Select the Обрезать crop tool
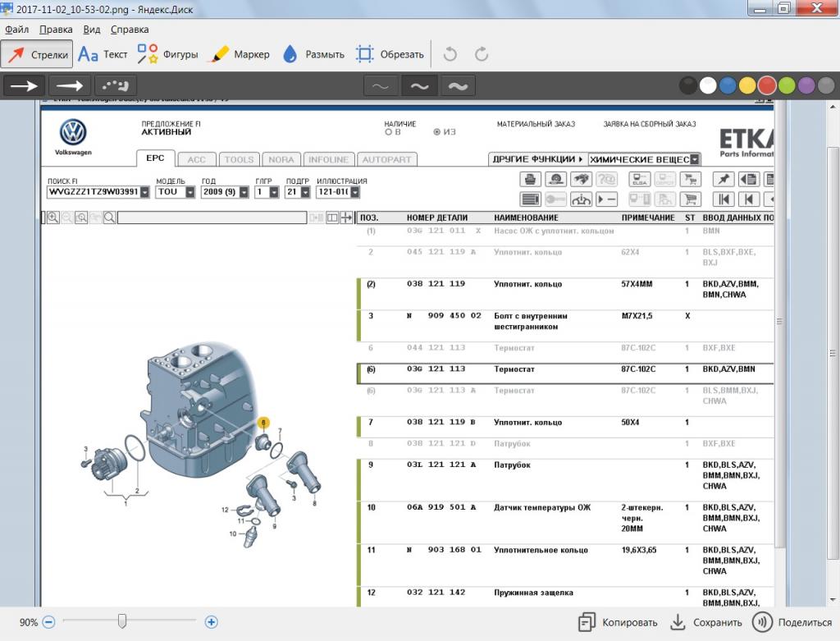Viewport: 840px width, 641px height. click(x=390, y=54)
